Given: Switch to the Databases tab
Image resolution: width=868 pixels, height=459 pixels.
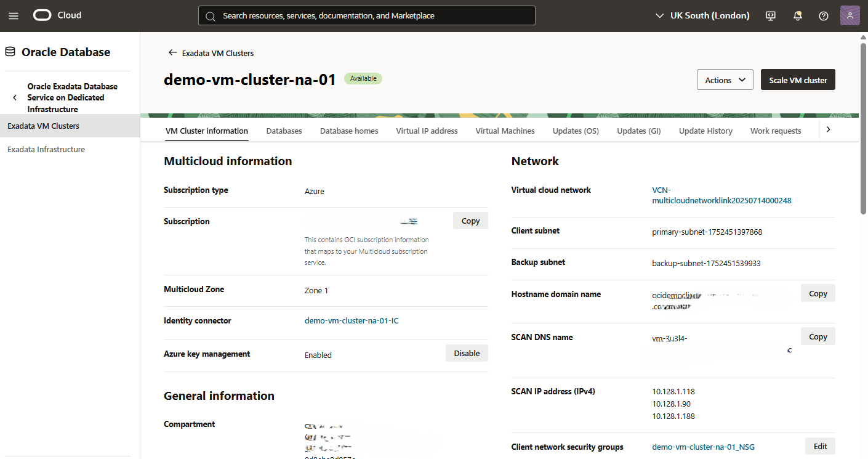Looking at the screenshot, I should (284, 131).
